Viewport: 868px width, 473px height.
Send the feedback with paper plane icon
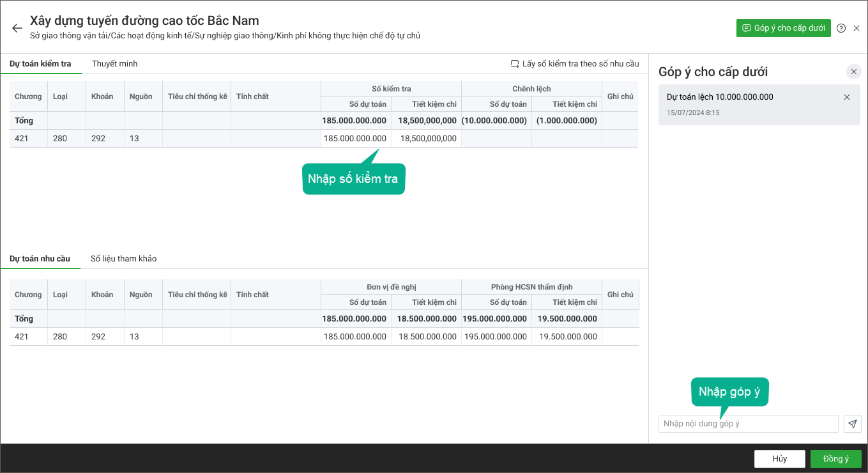[x=853, y=424]
